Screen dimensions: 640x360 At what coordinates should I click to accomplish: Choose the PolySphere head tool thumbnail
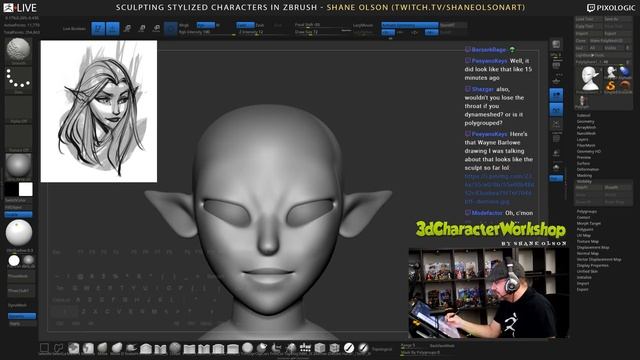[x=590, y=79]
